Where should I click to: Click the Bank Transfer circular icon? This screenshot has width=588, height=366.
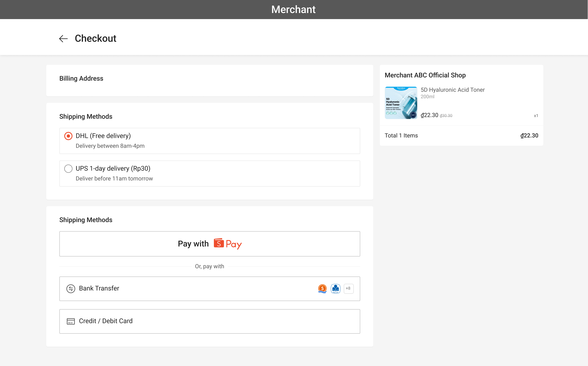[70, 288]
